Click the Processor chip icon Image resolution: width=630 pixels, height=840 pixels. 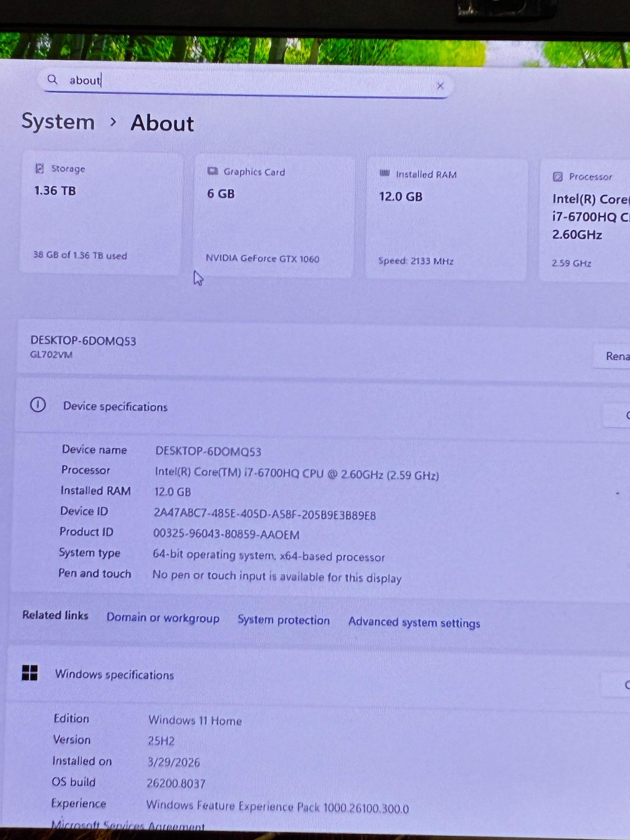558,176
